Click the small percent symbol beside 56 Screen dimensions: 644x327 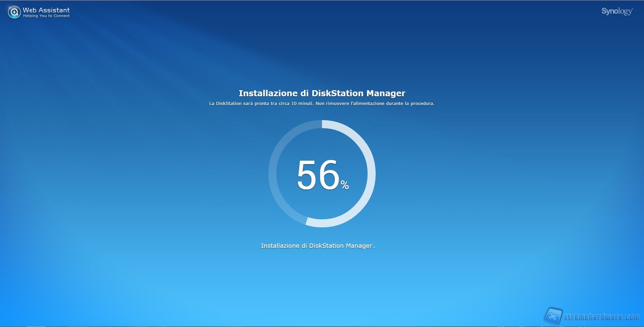pyautogui.click(x=345, y=185)
